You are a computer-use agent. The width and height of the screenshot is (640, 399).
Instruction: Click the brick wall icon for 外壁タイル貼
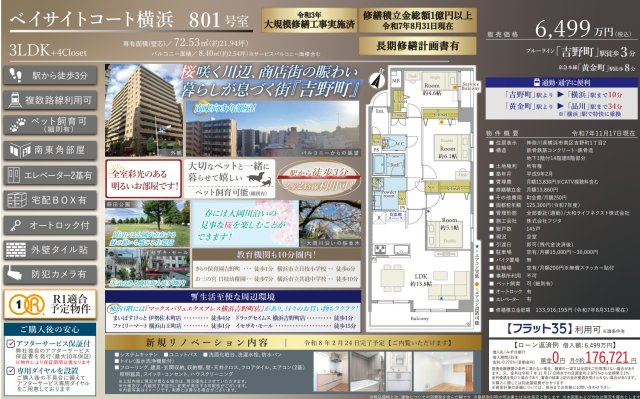pyautogui.click(x=16, y=250)
